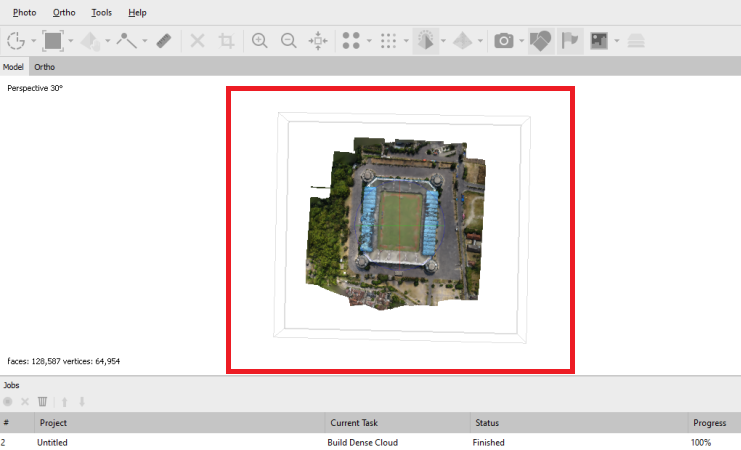741x450 pixels.
Task: Open the Ortho menu in menu bar
Action: click(64, 13)
